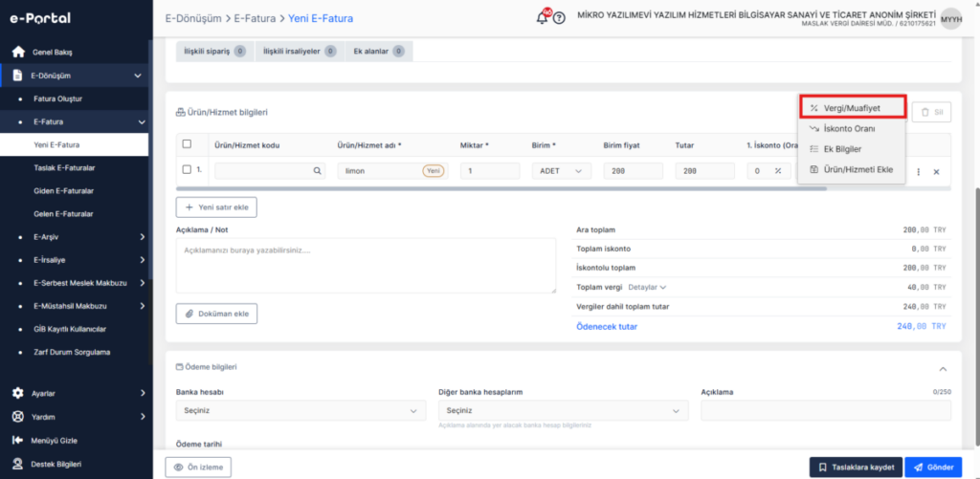Screen dimensions: 980x479
Task: Click the Açıklama / Not text area
Action: (x=366, y=266)
